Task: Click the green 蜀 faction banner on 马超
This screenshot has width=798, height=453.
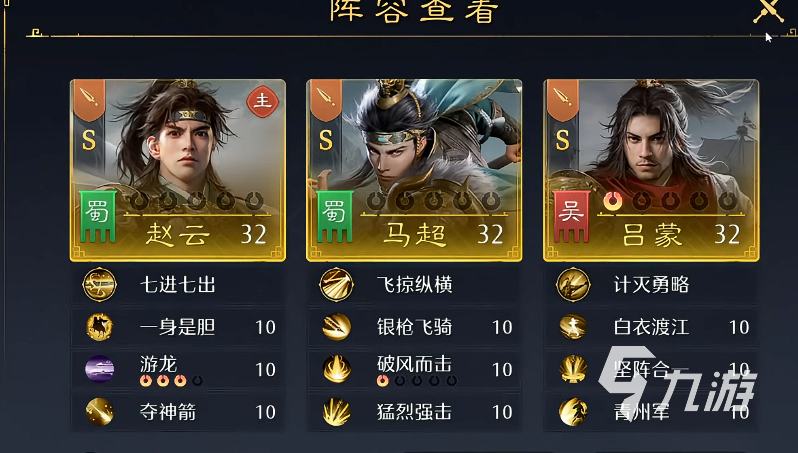Action: pos(334,216)
